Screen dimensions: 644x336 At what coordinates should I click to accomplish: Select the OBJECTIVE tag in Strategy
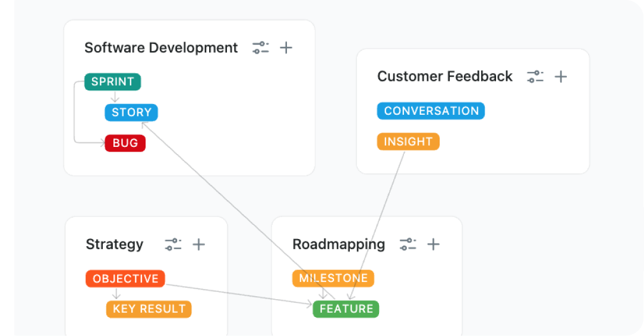125,279
